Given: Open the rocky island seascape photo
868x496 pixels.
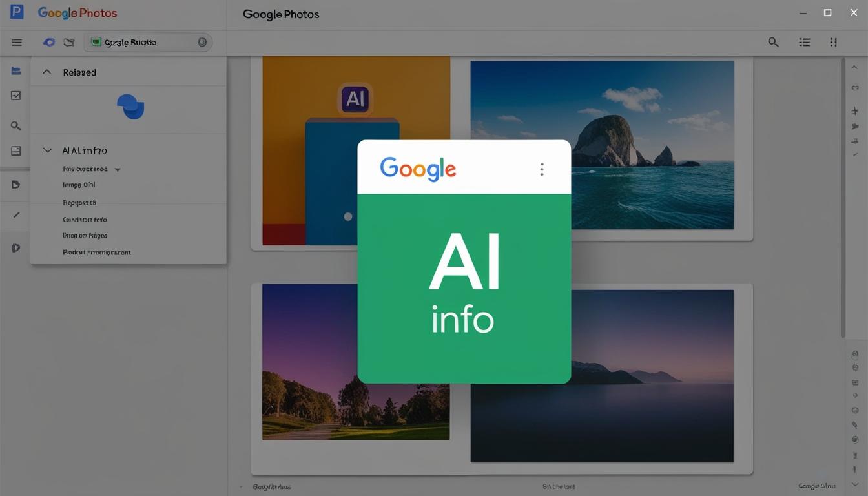Looking at the screenshot, I should pyautogui.click(x=602, y=145).
